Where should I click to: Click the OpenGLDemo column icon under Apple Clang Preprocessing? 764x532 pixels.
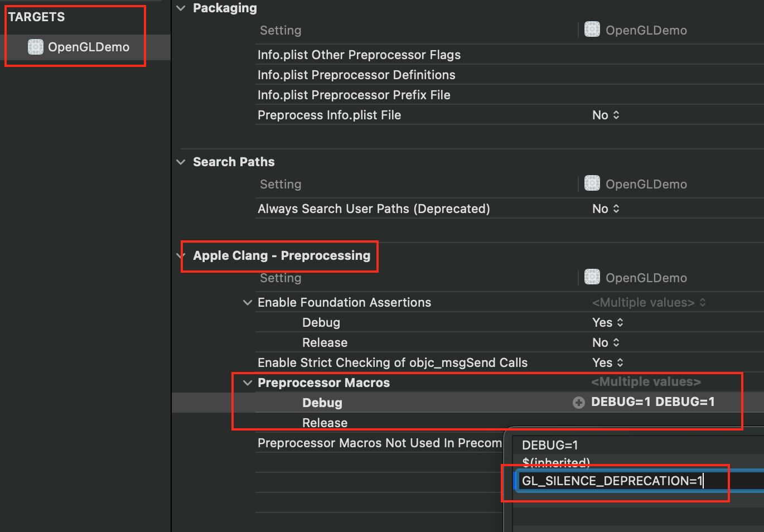(x=592, y=277)
